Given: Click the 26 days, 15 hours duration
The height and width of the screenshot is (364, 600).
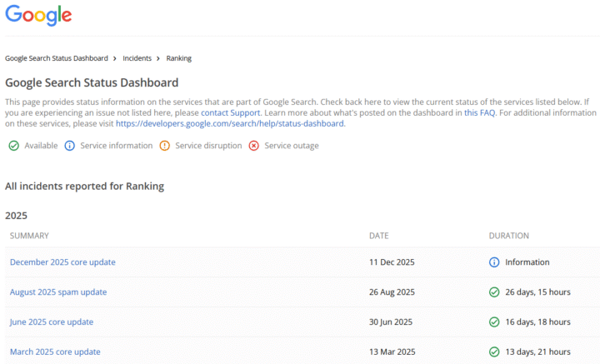Looking at the screenshot, I should (537, 292).
